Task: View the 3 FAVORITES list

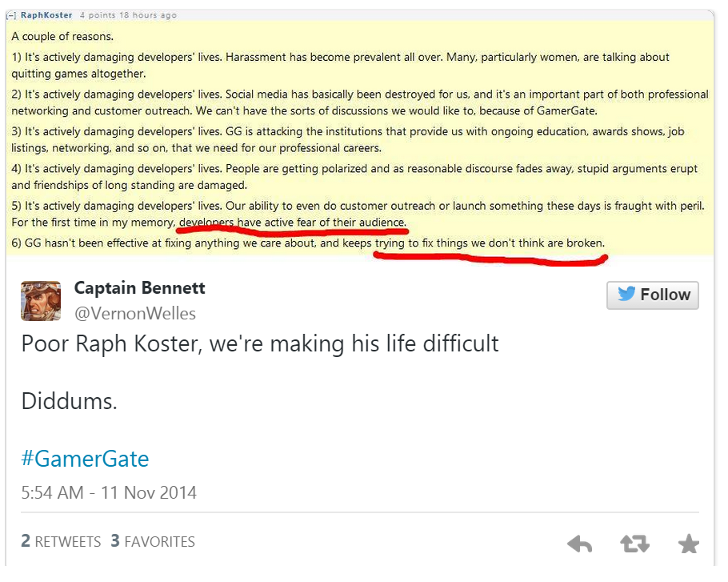Action: click(x=153, y=541)
